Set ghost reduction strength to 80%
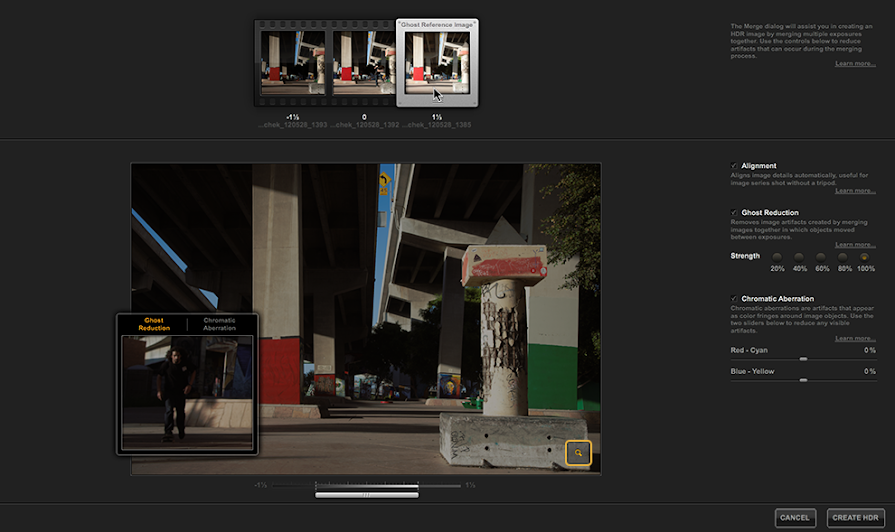Viewport: 895px width, 532px height. pos(843,257)
